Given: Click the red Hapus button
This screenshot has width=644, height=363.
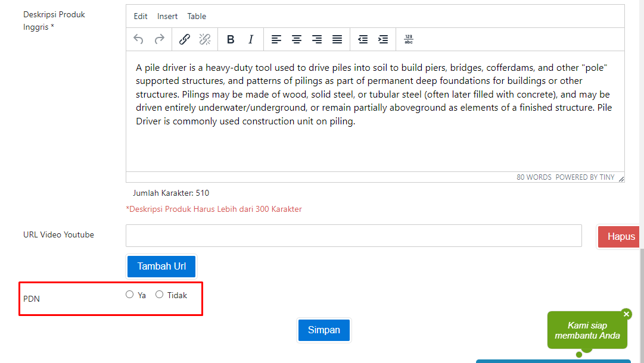Looking at the screenshot, I should click(x=620, y=237).
